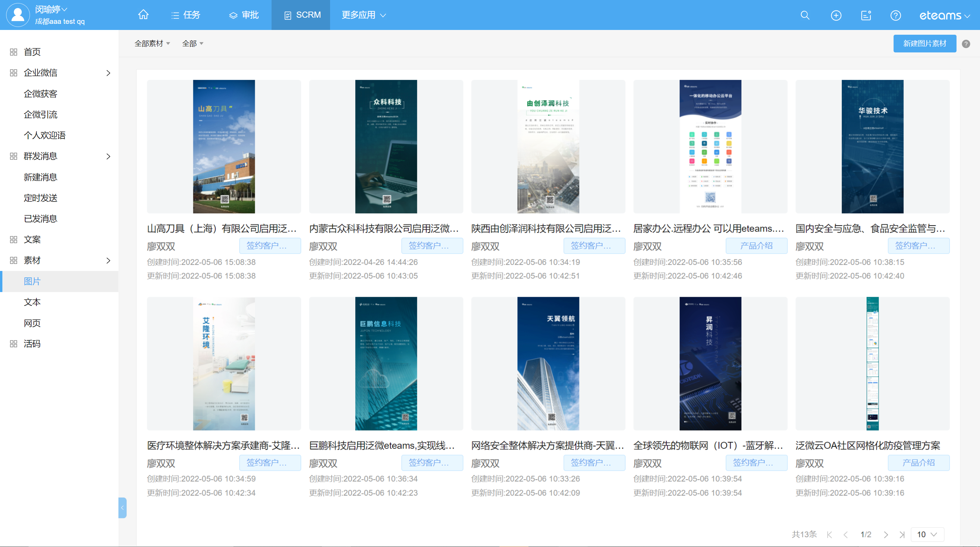Click grid icon beside 首页
The height and width of the screenshot is (547, 980).
pyautogui.click(x=13, y=52)
